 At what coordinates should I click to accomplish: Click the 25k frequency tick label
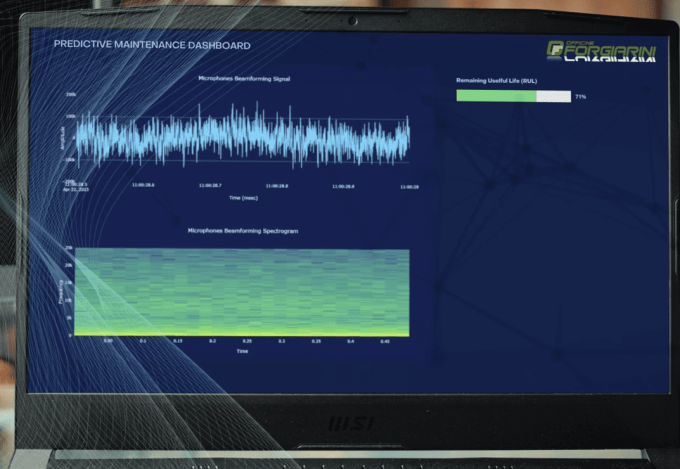click(69, 248)
